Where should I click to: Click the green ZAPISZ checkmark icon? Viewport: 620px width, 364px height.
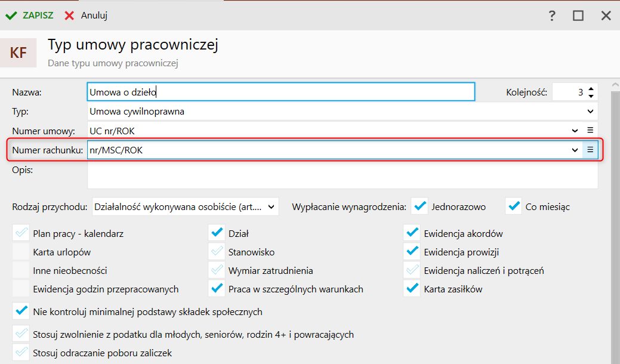click(11, 16)
